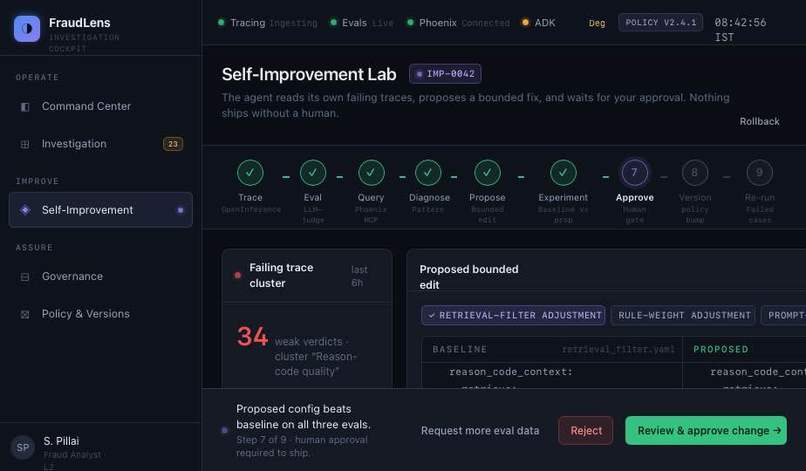Select step 8 Version circle

pyautogui.click(x=695, y=173)
